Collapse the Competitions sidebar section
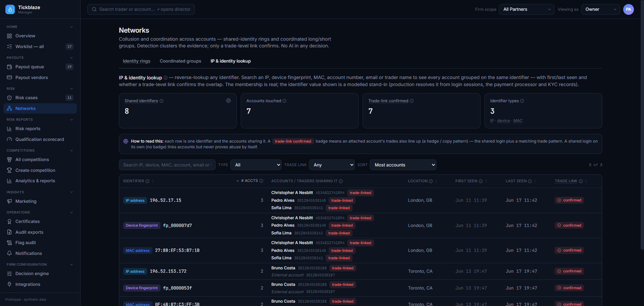This screenshot has height=306, width=644. [x=71, y=151]
